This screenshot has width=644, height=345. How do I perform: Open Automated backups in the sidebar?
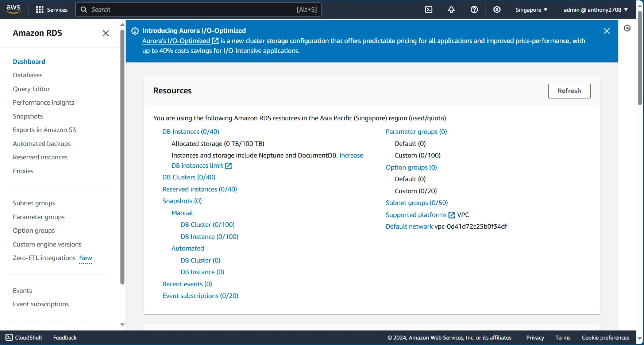tap(42, 144)
